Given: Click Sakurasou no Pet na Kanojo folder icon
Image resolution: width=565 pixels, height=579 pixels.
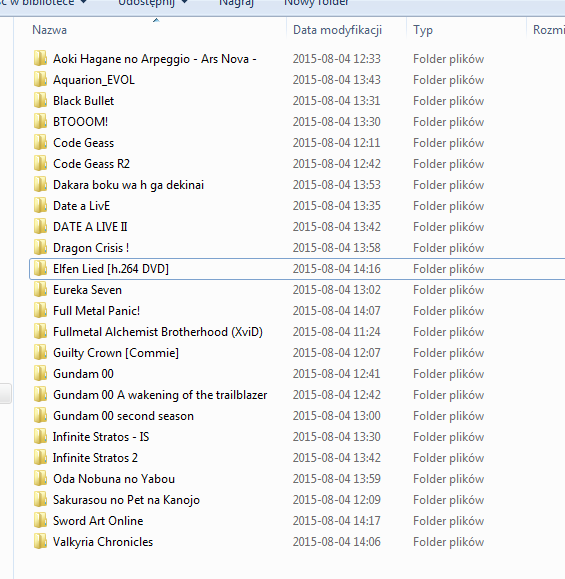Looking at the screenshot, I should pyautogui.click(x=40, y=500).
